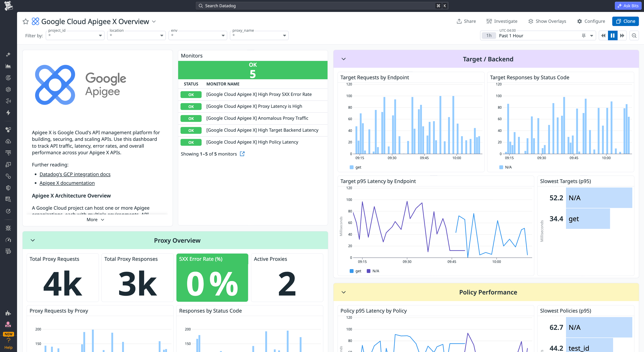Open the sparkle icon in left sidebar
Image resolution: width=644 pixels, height=352 pixels.
8,55
